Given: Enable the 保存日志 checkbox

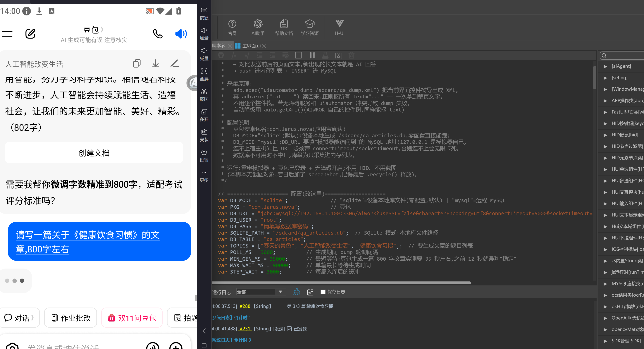Looking at the screenshot, I should click(x=323, y=292).
